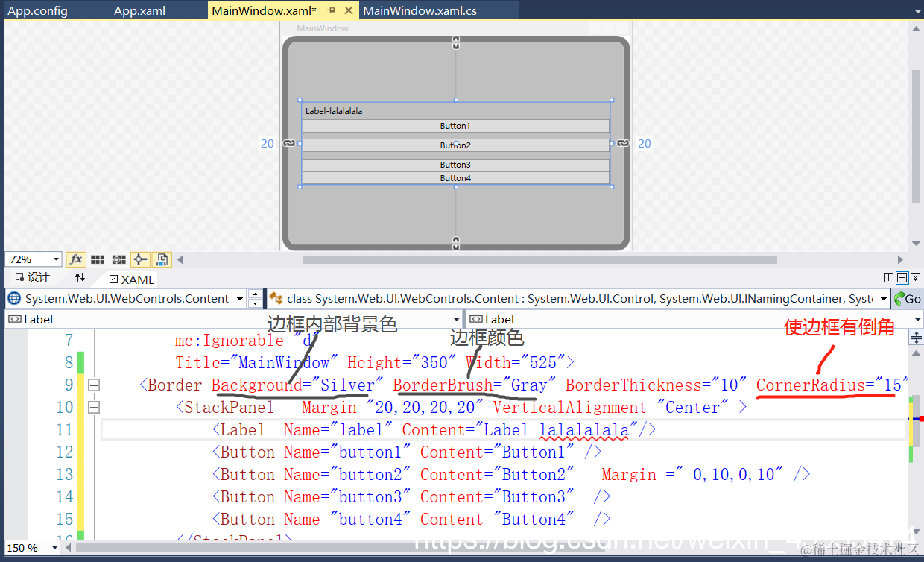Image resolution: width=924 pixels, height=562 pixels.
Task: Select Label-lalalalala in the designer
Action: [334, 111]
